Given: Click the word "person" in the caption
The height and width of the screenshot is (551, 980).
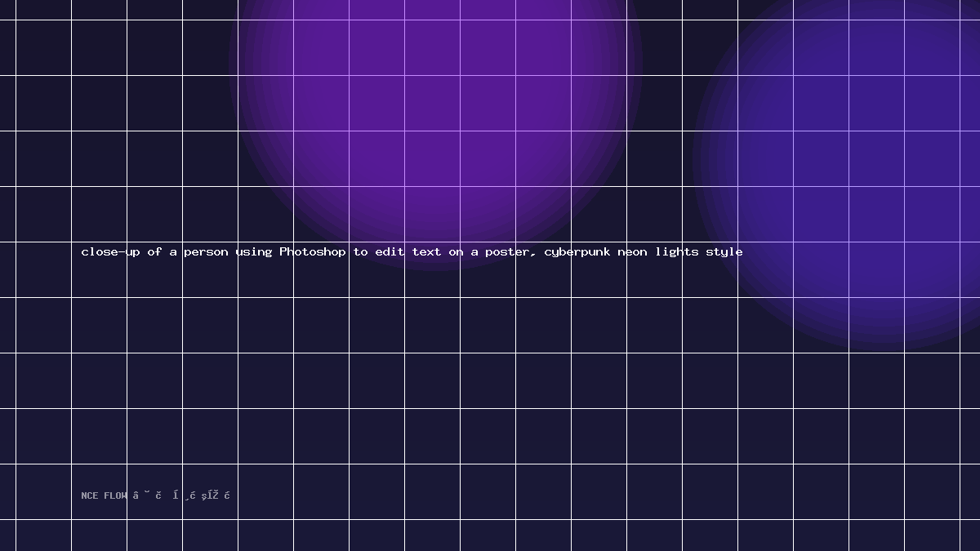Looking at the screenshot, I should click(x=206, y=251).
